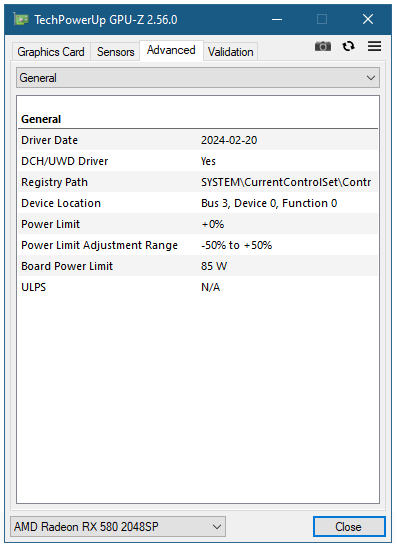Click the +0% power limit value
Viewport: 395px width, 543px height.
tap(213, 224)
